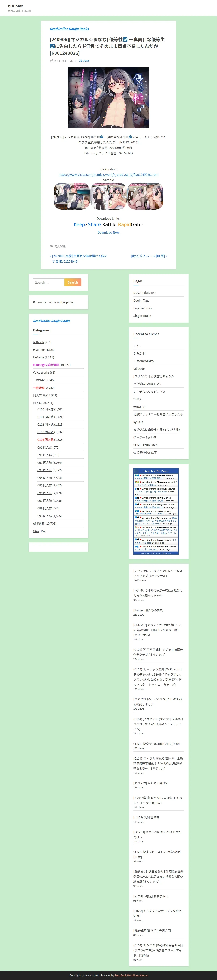The height and width of the screenshot is (980, 217).
Task: Open the 'this page' contact link
Action: point(66,303)
